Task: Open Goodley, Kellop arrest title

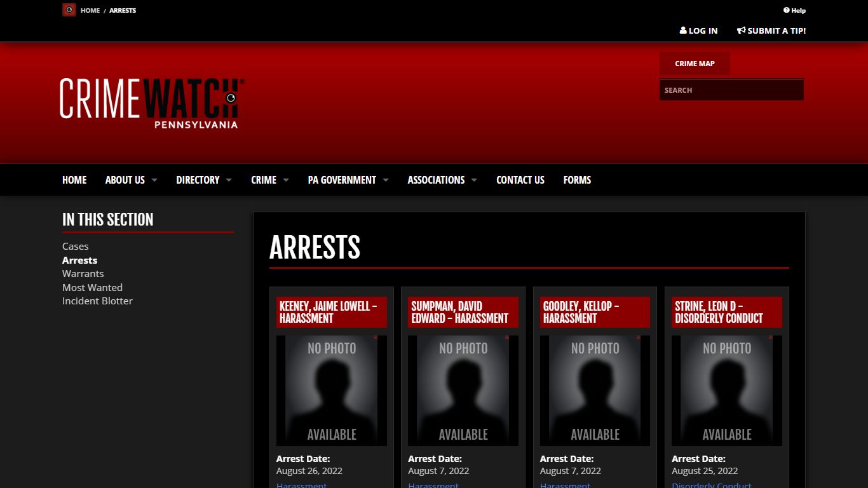Action: tap(595, 312)
